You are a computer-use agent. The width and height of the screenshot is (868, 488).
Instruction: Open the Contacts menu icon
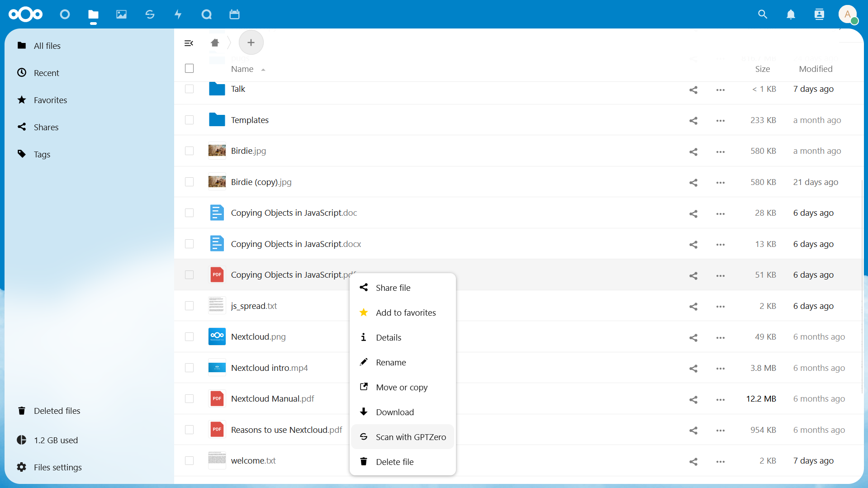(819, 14)
